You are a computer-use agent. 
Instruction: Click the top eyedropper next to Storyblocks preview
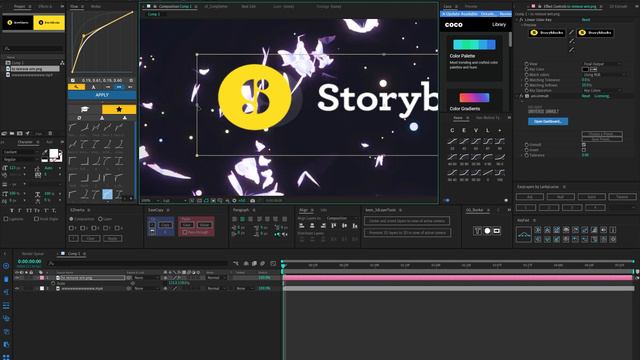(x=571, y=32)
